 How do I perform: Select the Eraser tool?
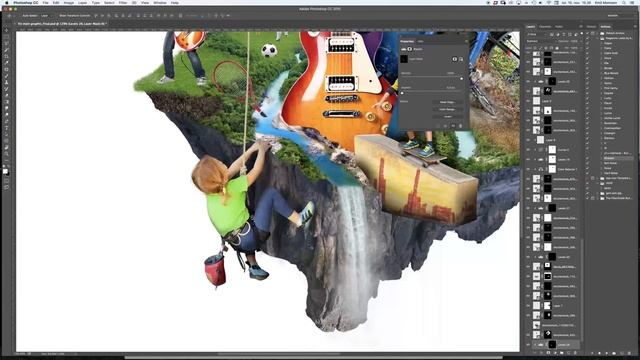pyautogui.click(x=6, y=95)
